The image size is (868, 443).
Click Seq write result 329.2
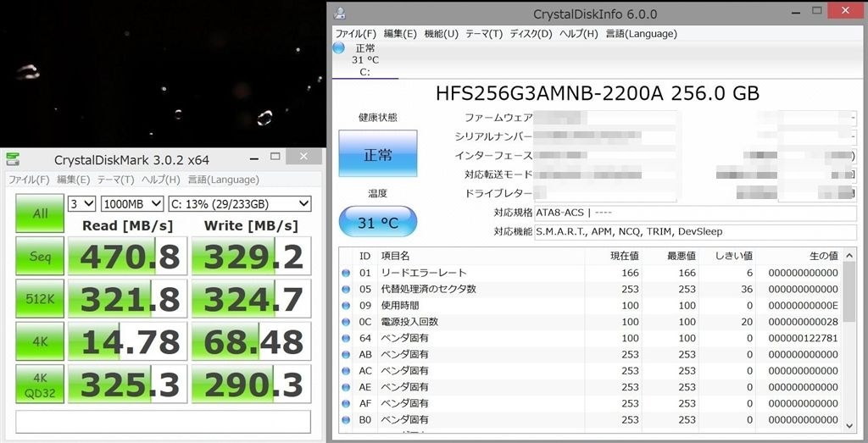[251, 256]
